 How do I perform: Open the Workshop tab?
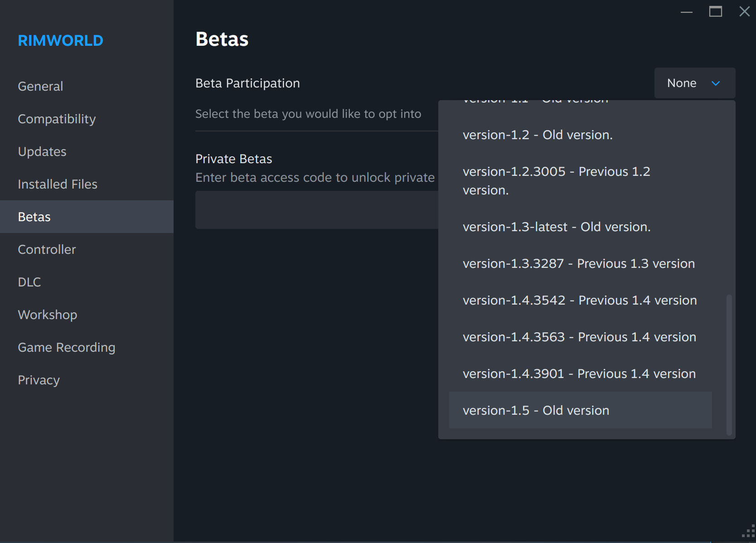tap(87, 315)
